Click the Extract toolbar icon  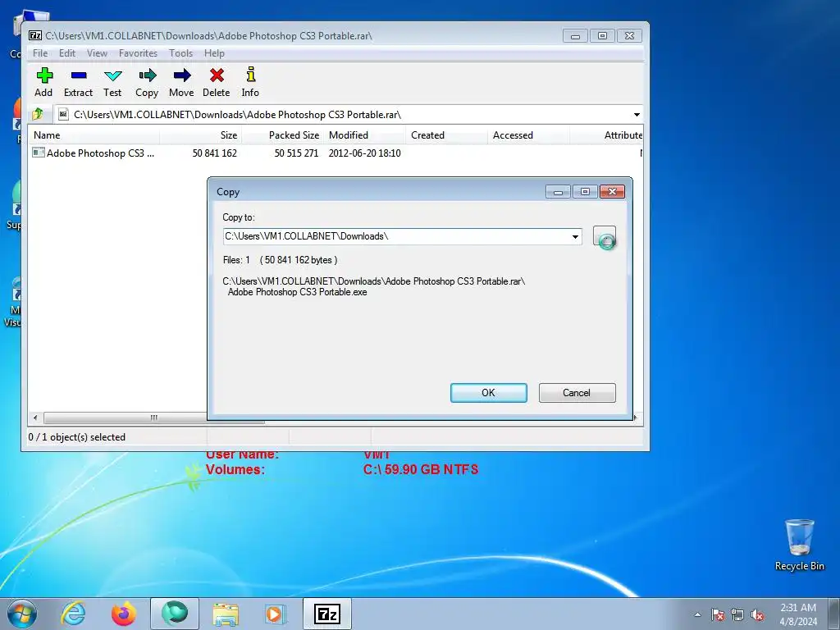pos(78,82)
